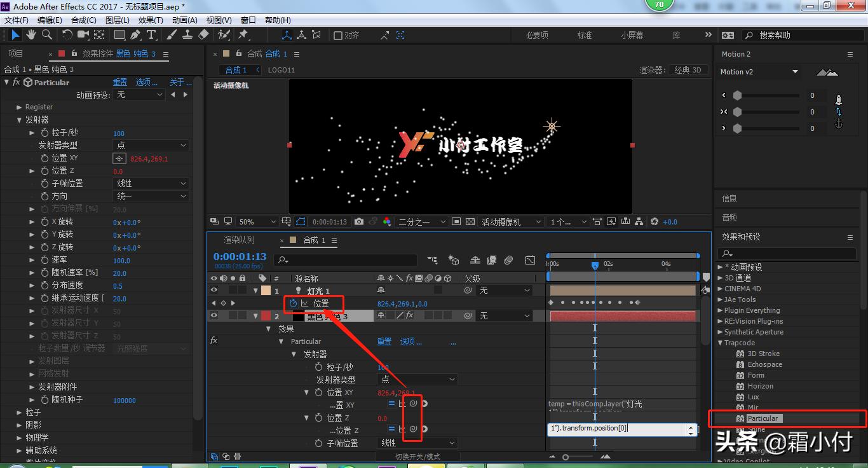Toggle the stopwatch for 位置 on 灯光 1
The image size is (868, 468).
coord(294,303)
